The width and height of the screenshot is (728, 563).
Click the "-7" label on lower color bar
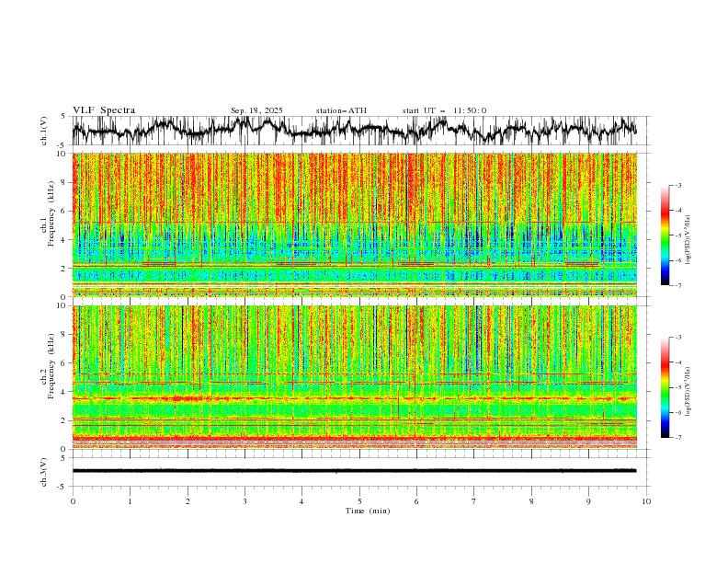(678, 438)
